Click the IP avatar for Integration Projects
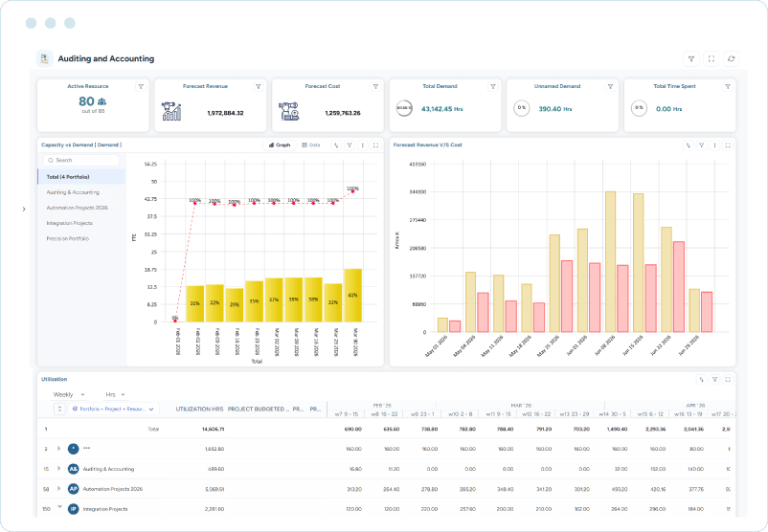 tap(73, 509)
